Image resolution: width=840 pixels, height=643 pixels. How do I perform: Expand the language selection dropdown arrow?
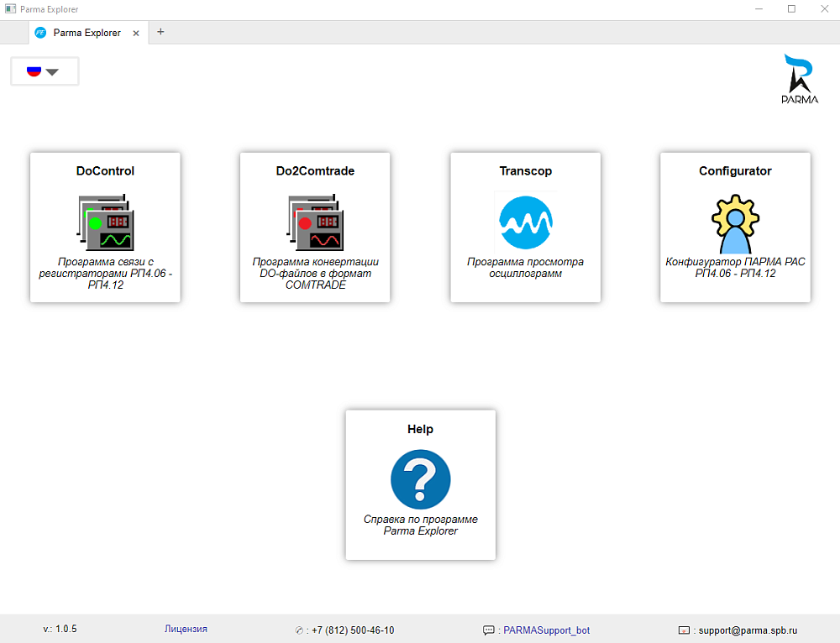[x=52, y=71]
